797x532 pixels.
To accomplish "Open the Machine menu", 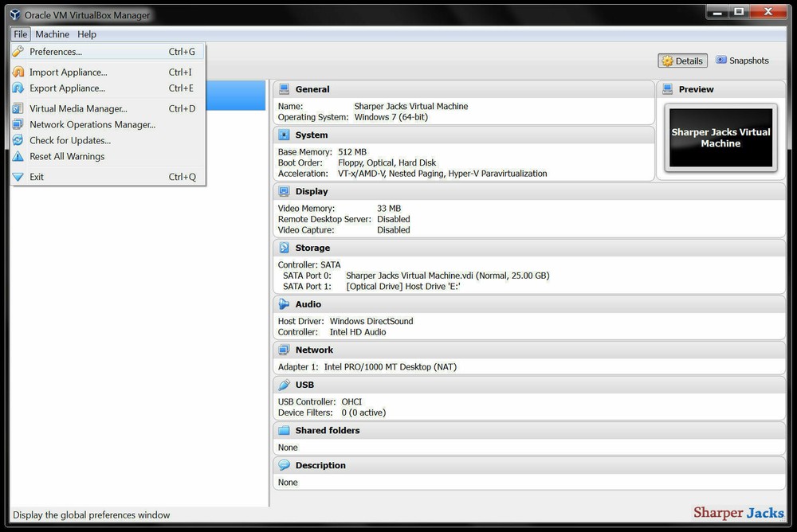I will coord(52,34).
